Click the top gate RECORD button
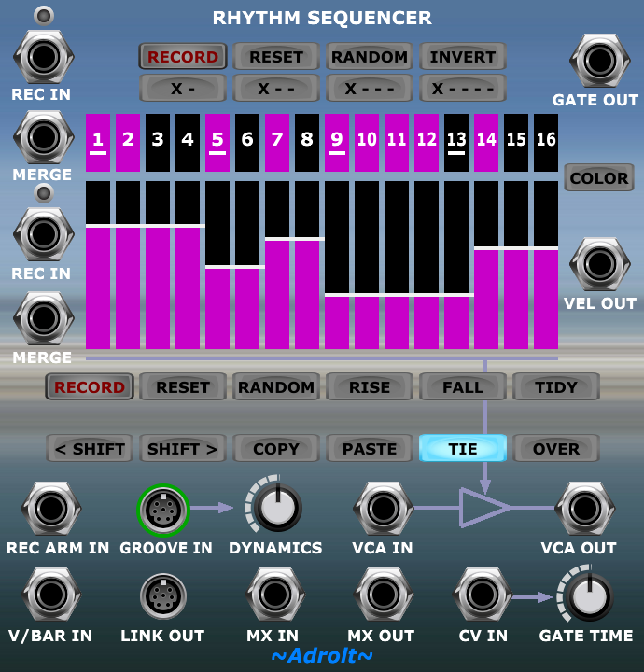 183,56
